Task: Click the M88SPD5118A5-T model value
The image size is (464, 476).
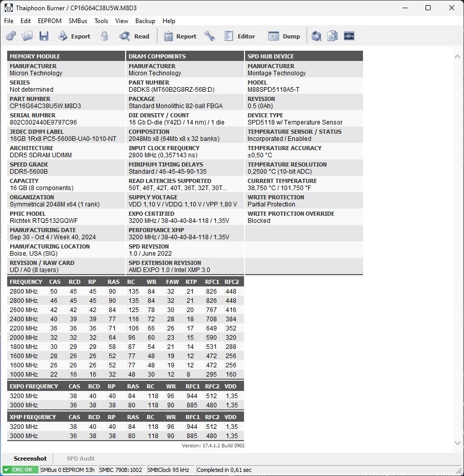Action: point(273,90)
